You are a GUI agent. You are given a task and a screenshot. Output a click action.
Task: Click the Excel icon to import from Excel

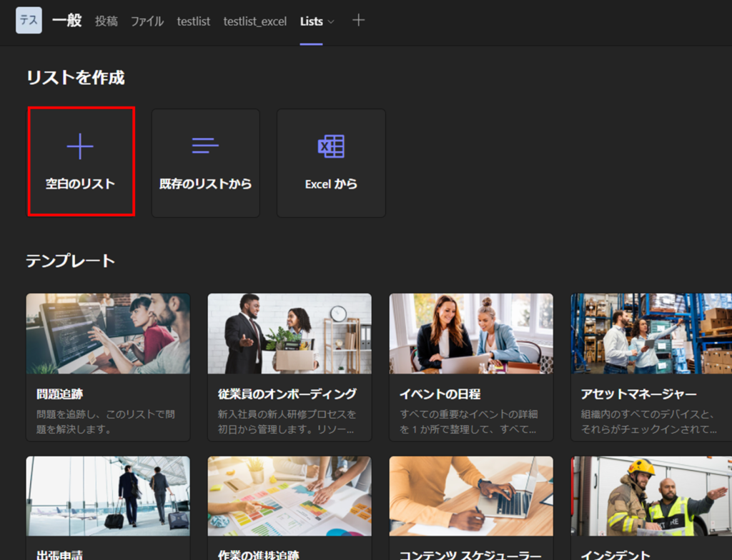[x=331, y=146]
